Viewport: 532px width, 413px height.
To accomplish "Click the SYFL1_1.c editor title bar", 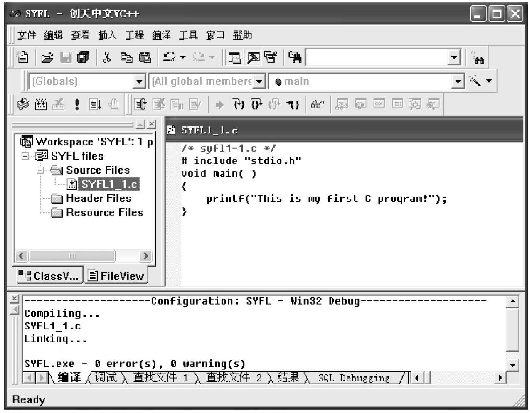I will click(345, 130).
